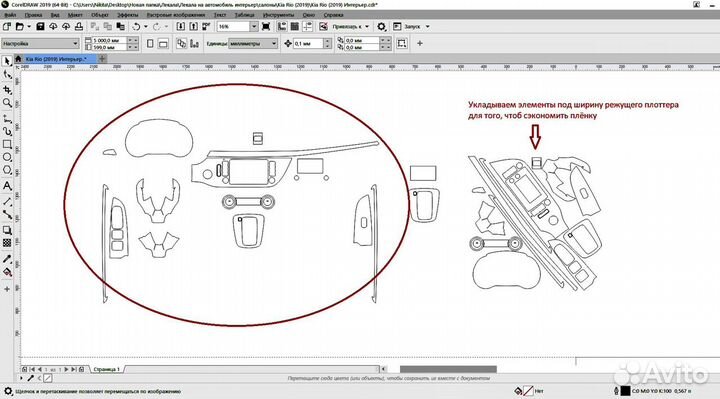Select the Color Eyedropper tool
The height and width of the screenshot is (399, 720).
tap(7, 259)
